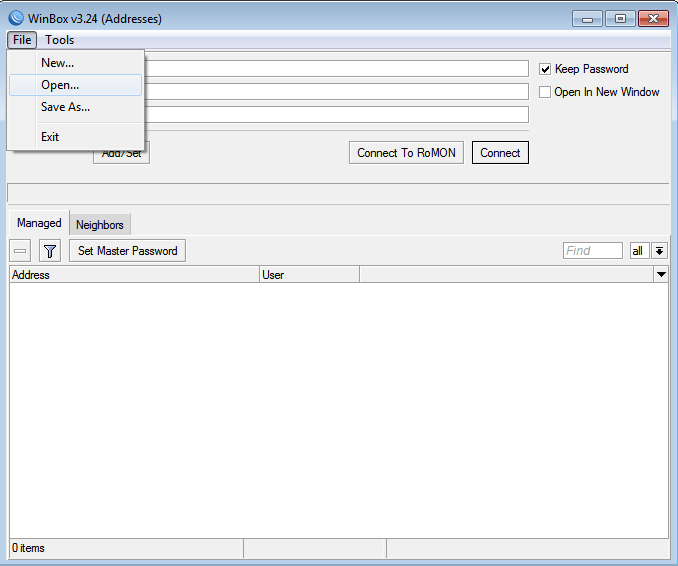Viewport: 678px width, 566px height.
Task: Choose Exit from the File menu
Action: [x=50, y=137]
